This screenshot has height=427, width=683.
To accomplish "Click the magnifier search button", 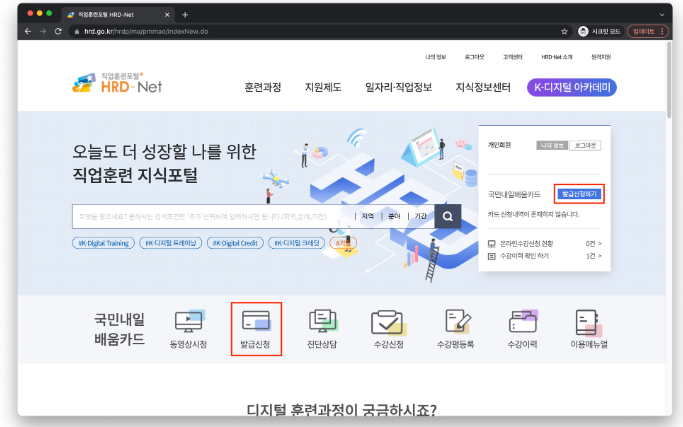I will [448, 216].
